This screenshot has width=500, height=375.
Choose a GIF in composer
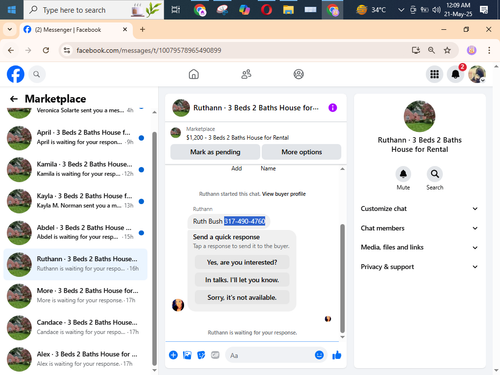coord(215,355)
